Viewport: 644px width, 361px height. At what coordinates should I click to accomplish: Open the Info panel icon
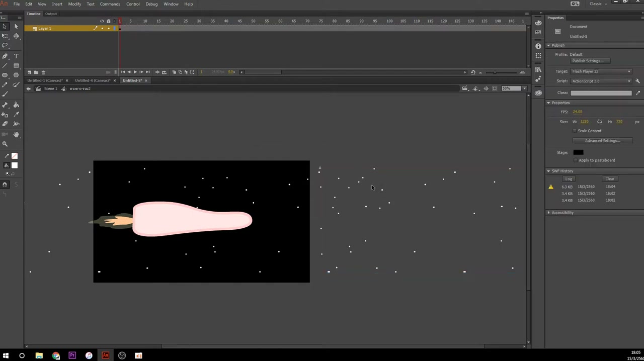click(538, 46)
